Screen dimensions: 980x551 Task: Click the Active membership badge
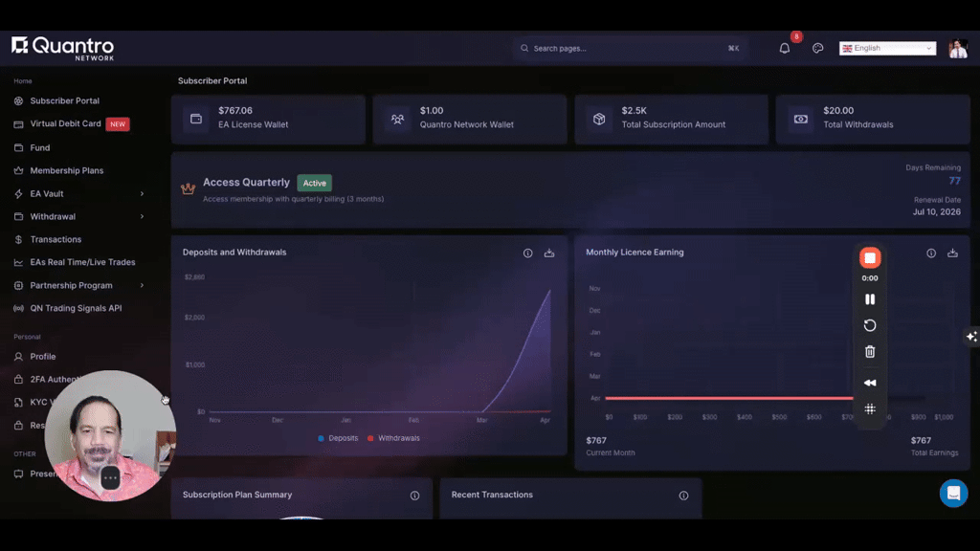point(314,183)
